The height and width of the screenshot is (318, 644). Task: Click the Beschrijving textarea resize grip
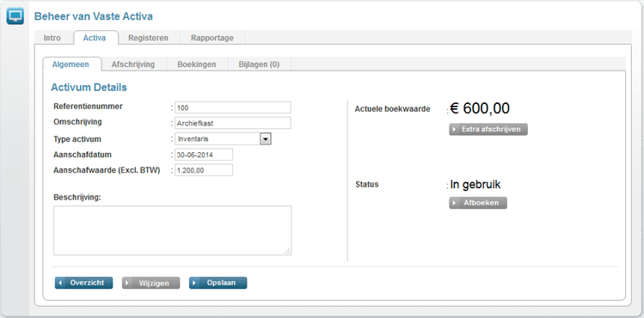[x=287, y=251]
